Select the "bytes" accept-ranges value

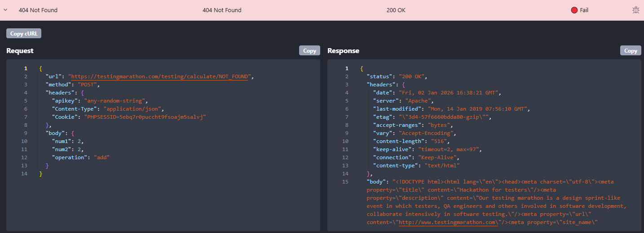(439, 125)
